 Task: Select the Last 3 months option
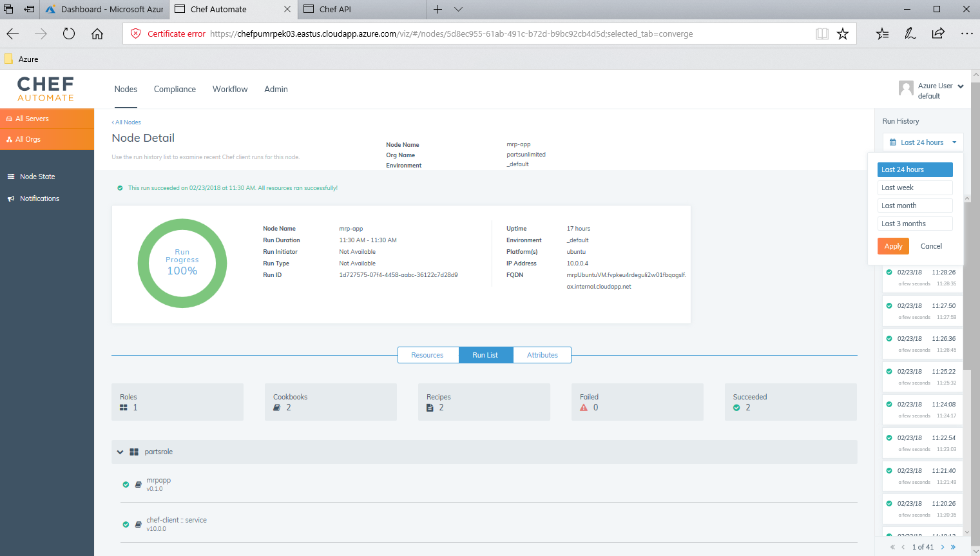click(x=914, y=223)
